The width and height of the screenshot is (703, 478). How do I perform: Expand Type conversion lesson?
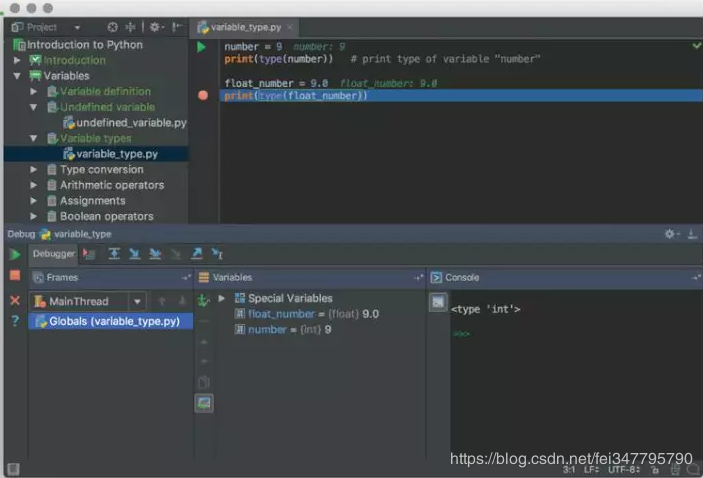pyautogui.click(x=33, y=169)
